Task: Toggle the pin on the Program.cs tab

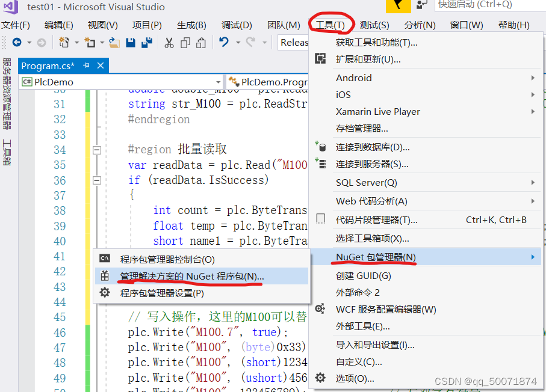Action: click(x=86, y=66)
